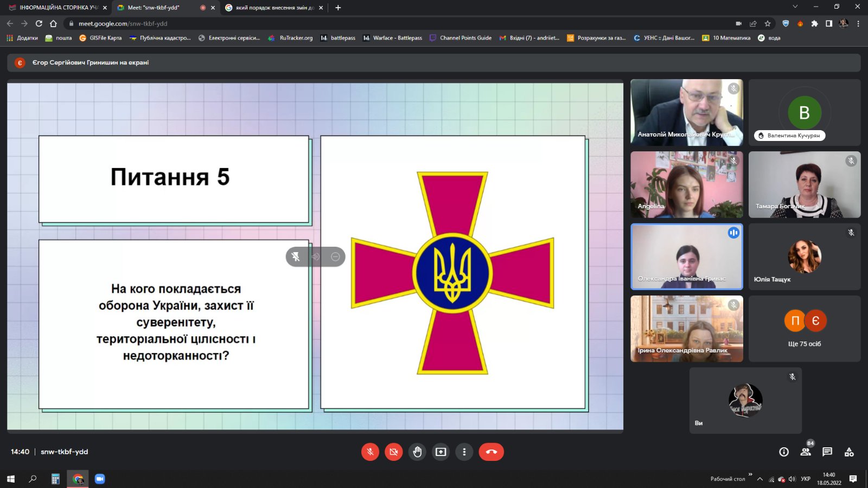Open the Channel Points Guide bookmark
Screen dimensions: 868x488
[x=461, y=38]
